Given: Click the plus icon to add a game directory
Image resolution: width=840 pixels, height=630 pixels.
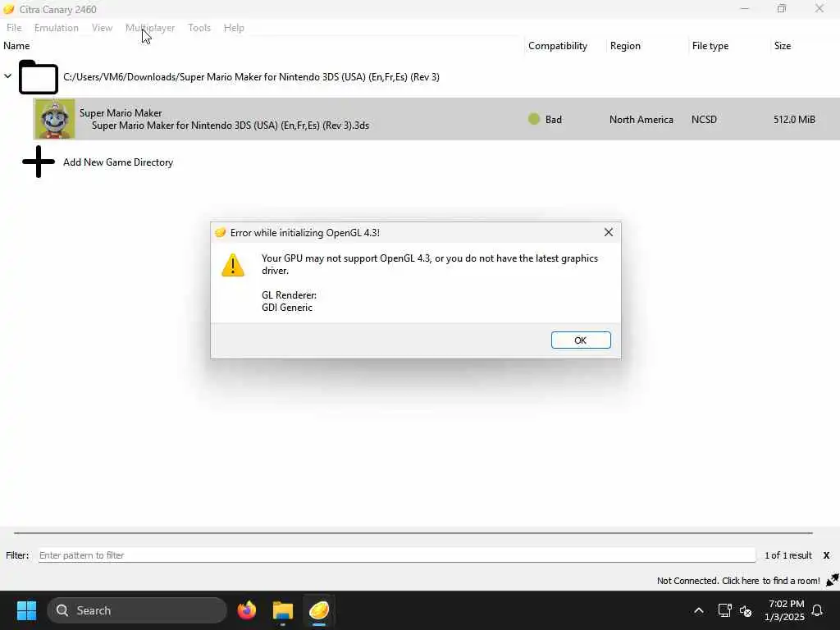Looking at the screenshot, I should click(39, 162).
